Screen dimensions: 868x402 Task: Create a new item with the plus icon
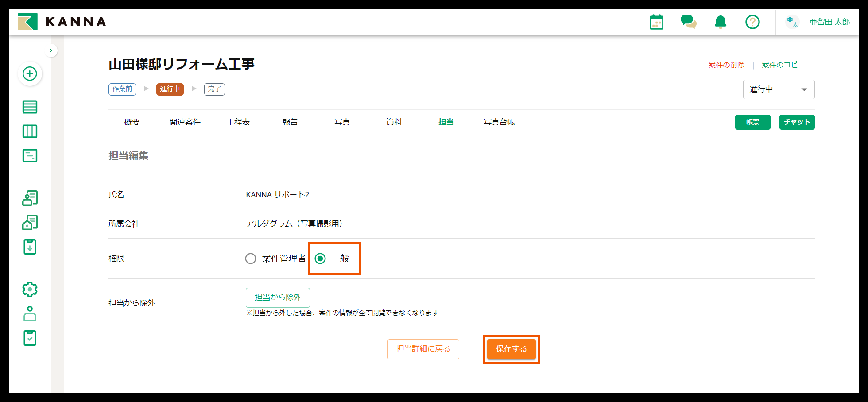tap(30, 74)
